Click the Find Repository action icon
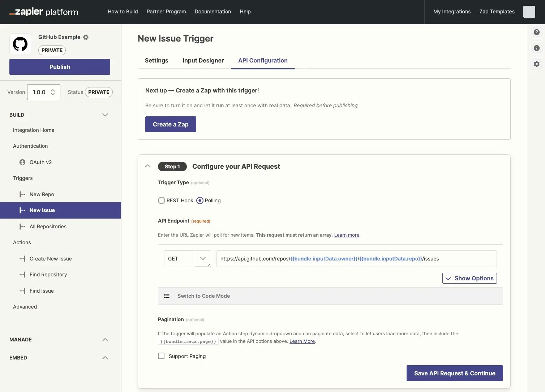 pyautogui.click(x=22, y=275)
